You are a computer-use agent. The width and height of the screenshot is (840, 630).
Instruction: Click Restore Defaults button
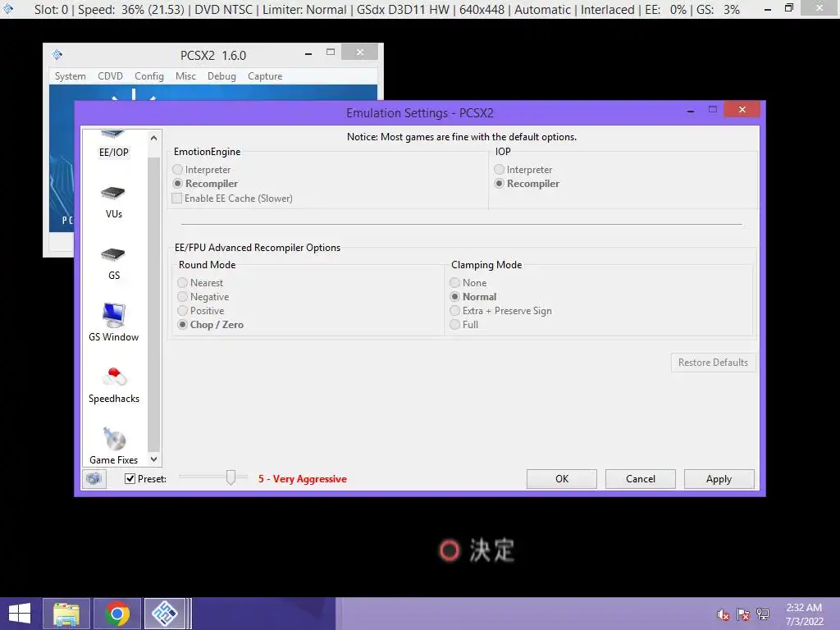pyautogui.click(x=713, y=362)
